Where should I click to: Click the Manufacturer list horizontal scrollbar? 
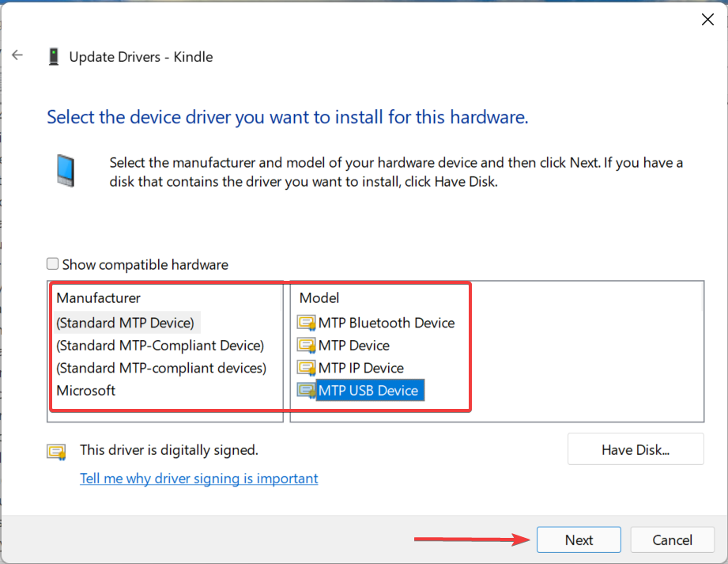(166, 417)
